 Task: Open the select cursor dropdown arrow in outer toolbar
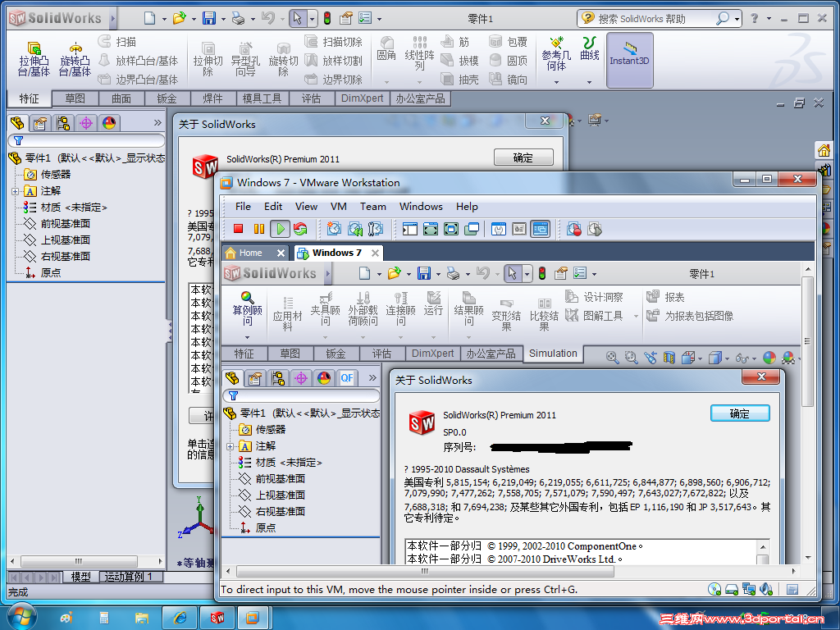pos(312,20)
